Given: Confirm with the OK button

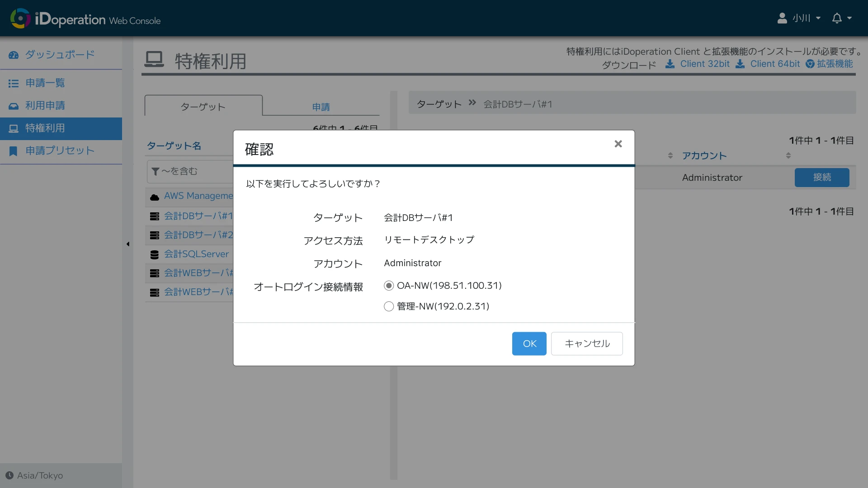Looking at the screenshot, I should (x=529, y=343).
